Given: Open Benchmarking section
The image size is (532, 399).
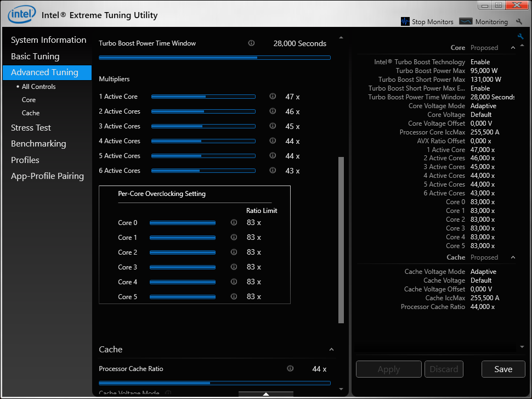Looking at the screenshot, I should coord(38,144).
